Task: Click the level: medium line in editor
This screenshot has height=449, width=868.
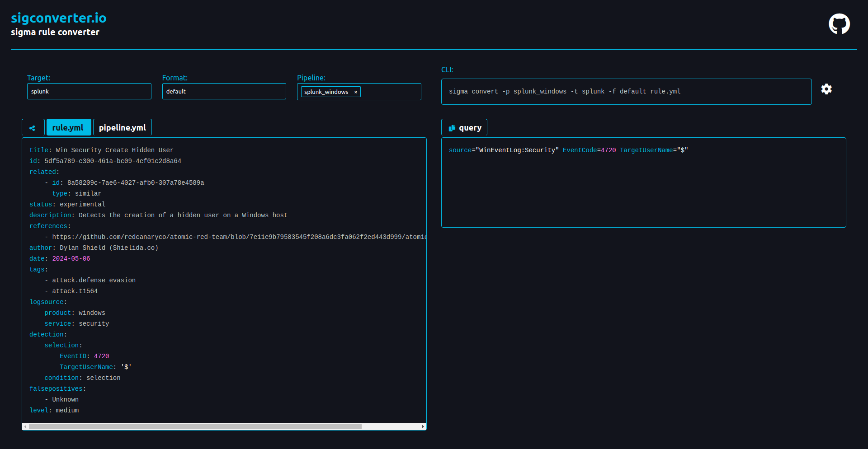Action: click(x=54, y=411)
